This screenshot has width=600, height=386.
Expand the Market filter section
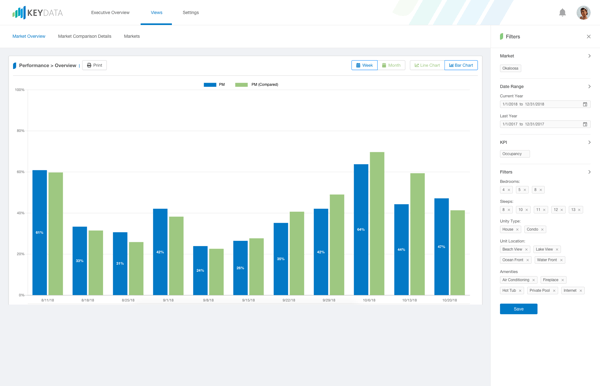[x=589, y=56]
